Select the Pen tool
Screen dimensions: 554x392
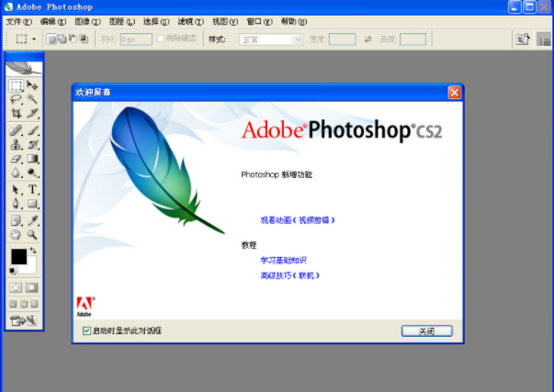16,204
